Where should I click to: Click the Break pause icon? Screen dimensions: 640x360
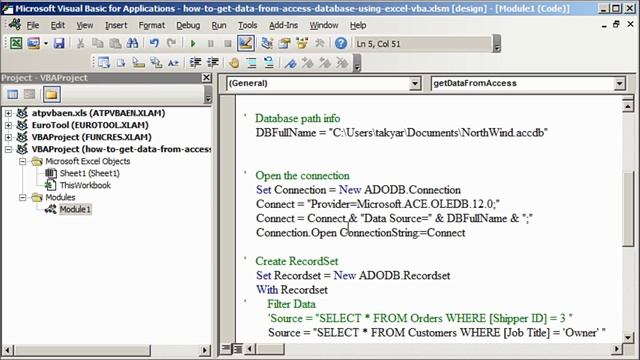[x=211, y=43]
